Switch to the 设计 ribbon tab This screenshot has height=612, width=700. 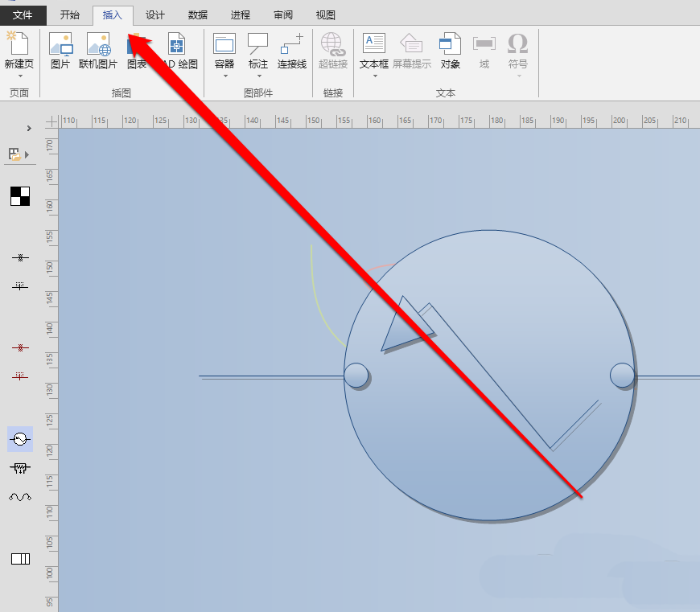154,14
